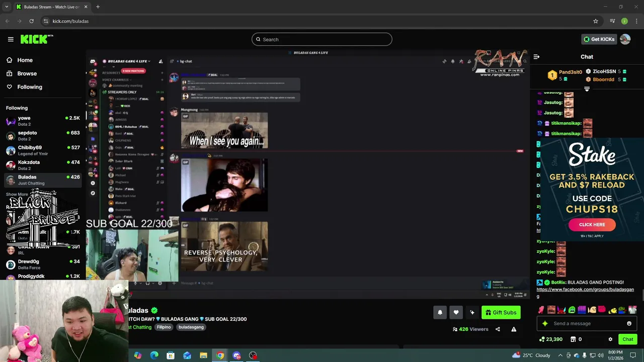Open the user profile avatar menu
Screen dimensions: 644x362
point(625,39)
